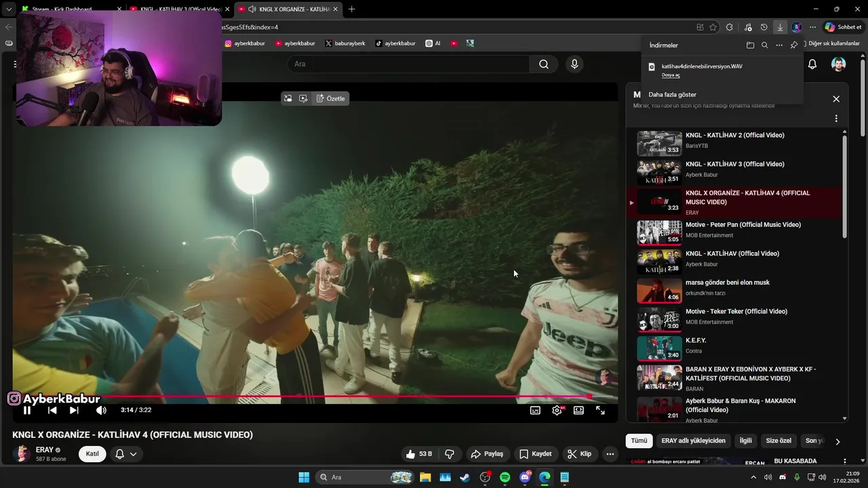The height and width of the screenshot is (488, 868).
Task: Open the downloads folder icon
Action: (750, 45)
